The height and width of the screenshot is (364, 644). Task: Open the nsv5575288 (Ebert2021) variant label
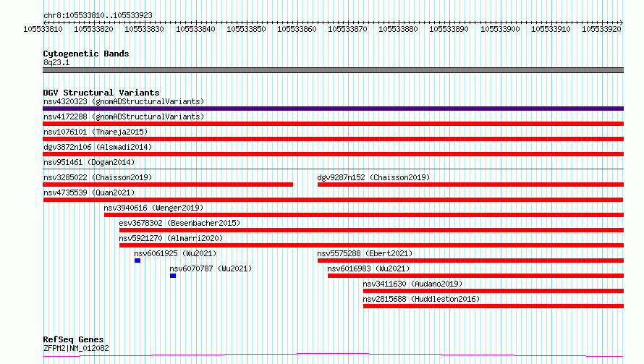365,253
